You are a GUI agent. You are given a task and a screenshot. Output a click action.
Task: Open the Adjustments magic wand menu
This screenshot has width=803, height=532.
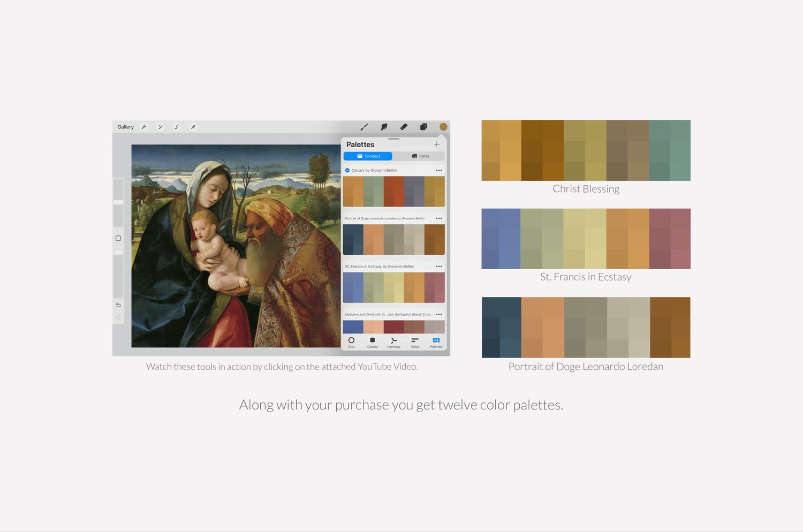pos(160,127)
